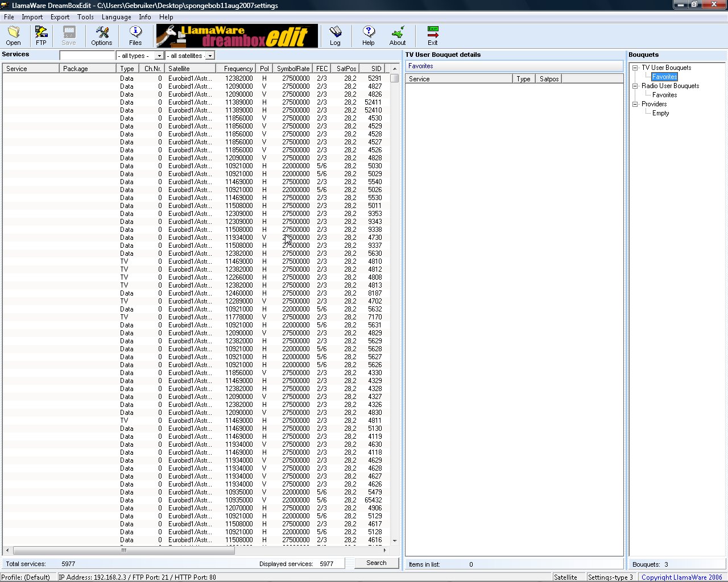Select Favorites under Radio User Bouquets

664,95
